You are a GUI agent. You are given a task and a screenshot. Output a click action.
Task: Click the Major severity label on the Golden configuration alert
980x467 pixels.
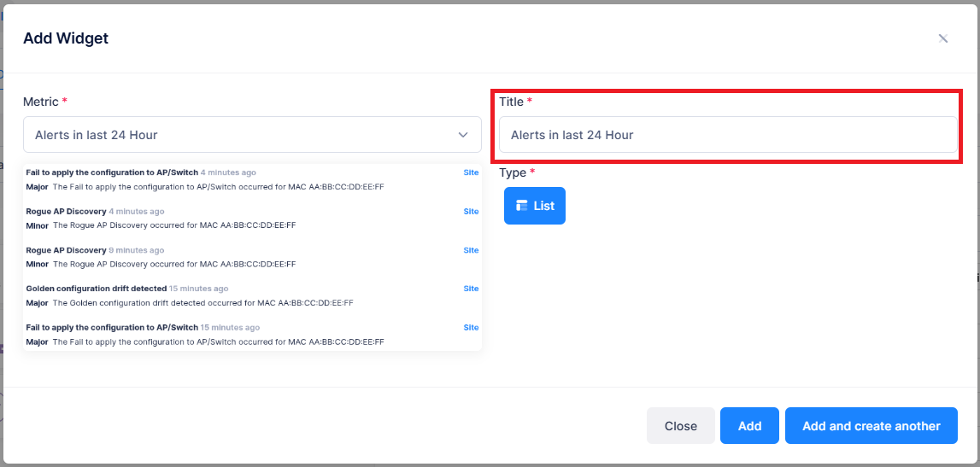tap(37, 303)
